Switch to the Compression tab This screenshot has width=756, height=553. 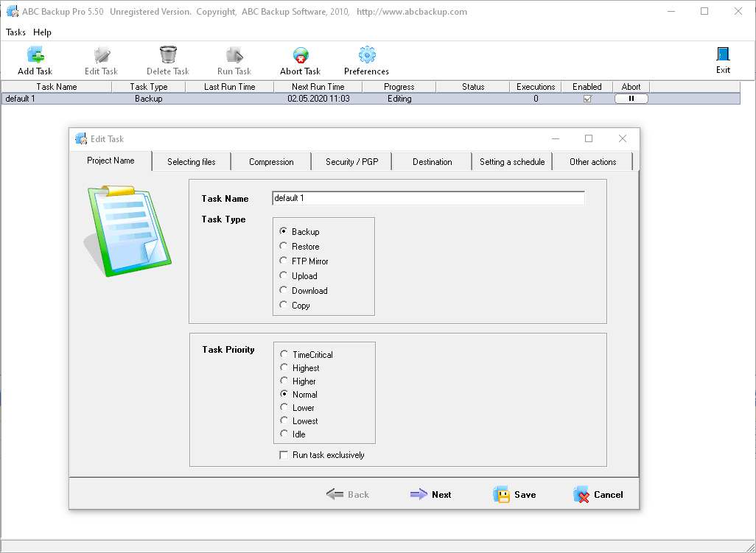(x=271, y=162)
